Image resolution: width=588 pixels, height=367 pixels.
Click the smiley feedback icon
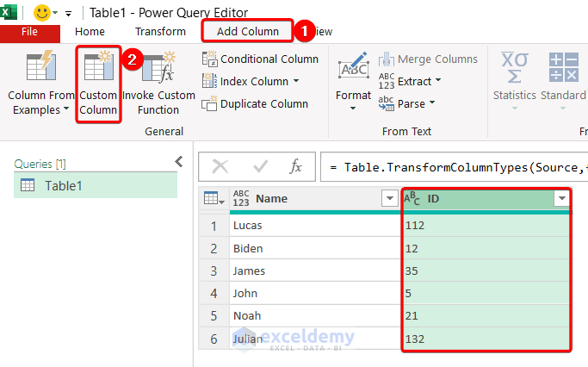[41, 13]
